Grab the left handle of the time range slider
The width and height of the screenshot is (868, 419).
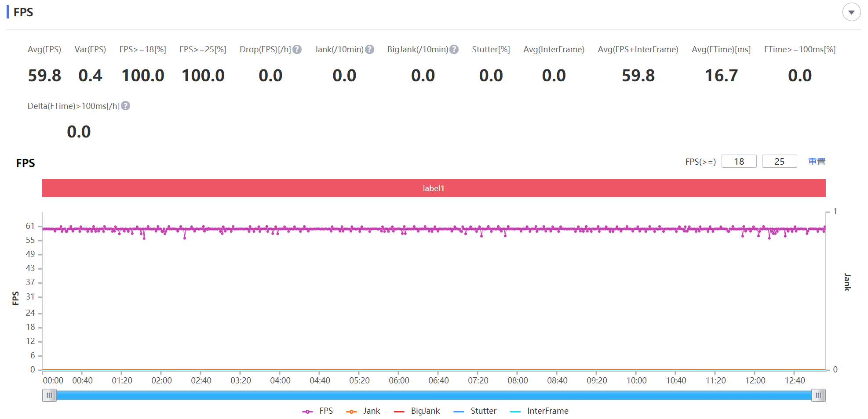pyautogui.click(x=49, y=395)
